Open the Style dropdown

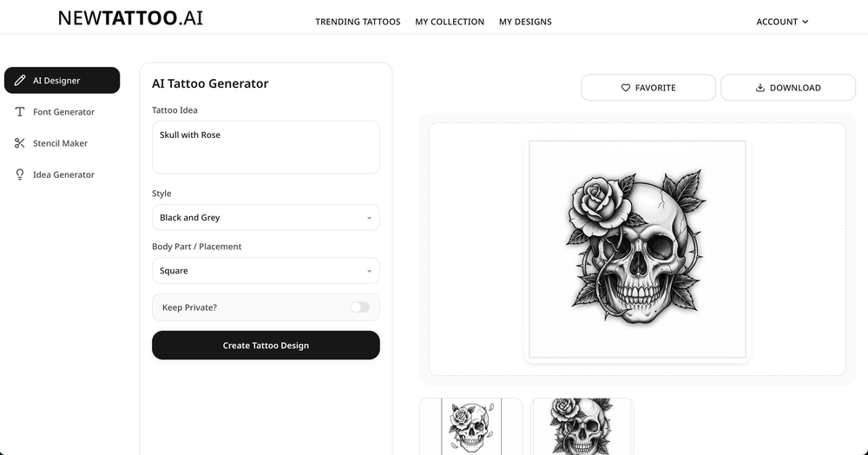pos(266,218)
